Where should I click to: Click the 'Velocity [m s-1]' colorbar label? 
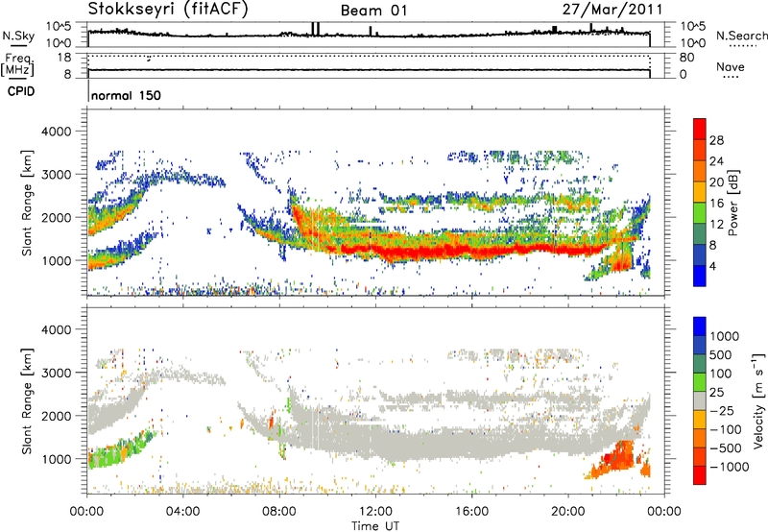pos(758,400)
